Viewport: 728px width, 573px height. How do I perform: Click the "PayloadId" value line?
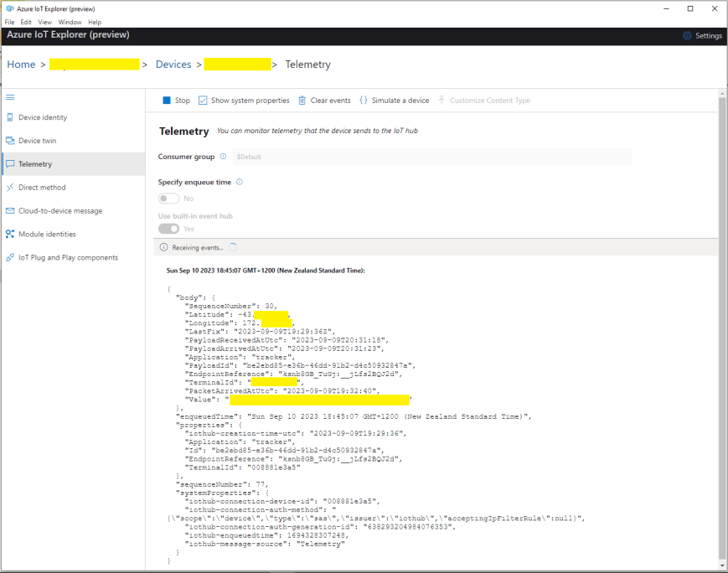[x=300, y=365]
